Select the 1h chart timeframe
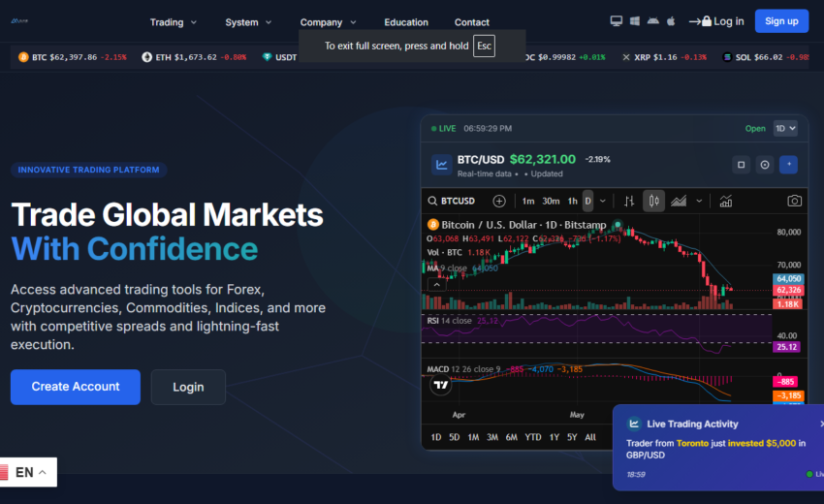The width and height of the screenshot is (824, 504). click(x=572, y=201)
